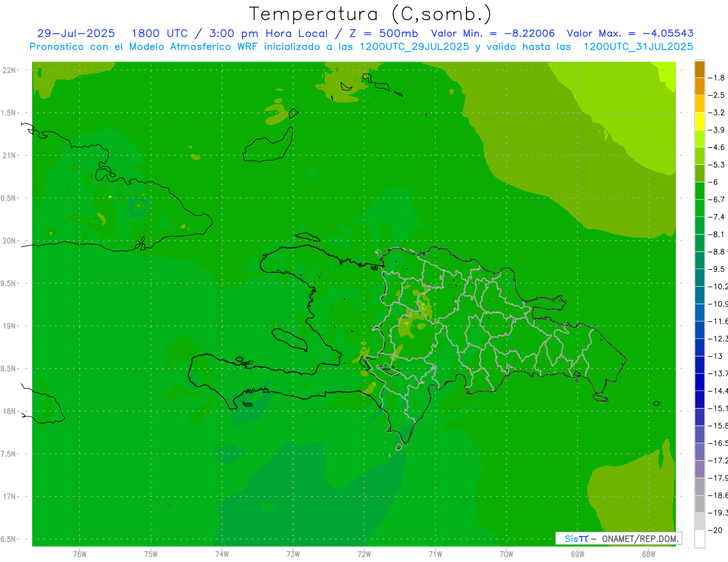Click the '22N' latitude label
728x562 pixels.
[10, 70]
